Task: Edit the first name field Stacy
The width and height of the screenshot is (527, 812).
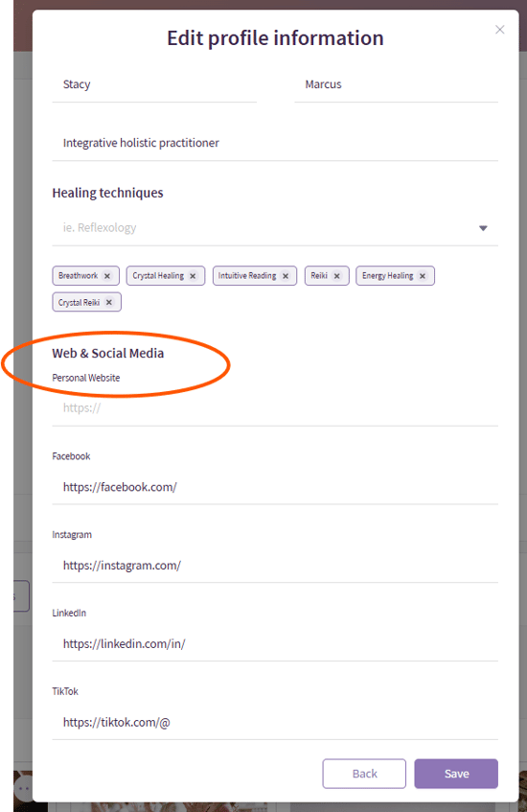Action: [x=154, y=85]
